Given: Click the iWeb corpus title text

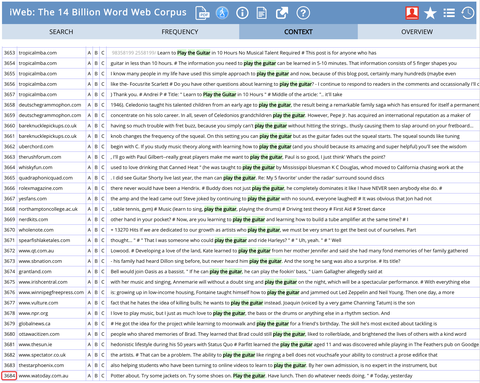Looking at the screenshot, I should click(x=98, y=12).
